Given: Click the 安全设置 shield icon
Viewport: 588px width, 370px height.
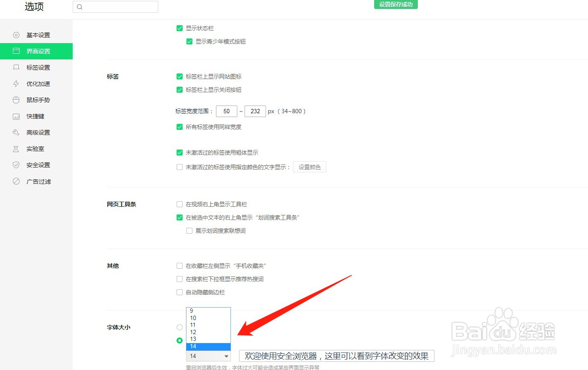Looking at the screenshot, I should [x=16, y=164].
